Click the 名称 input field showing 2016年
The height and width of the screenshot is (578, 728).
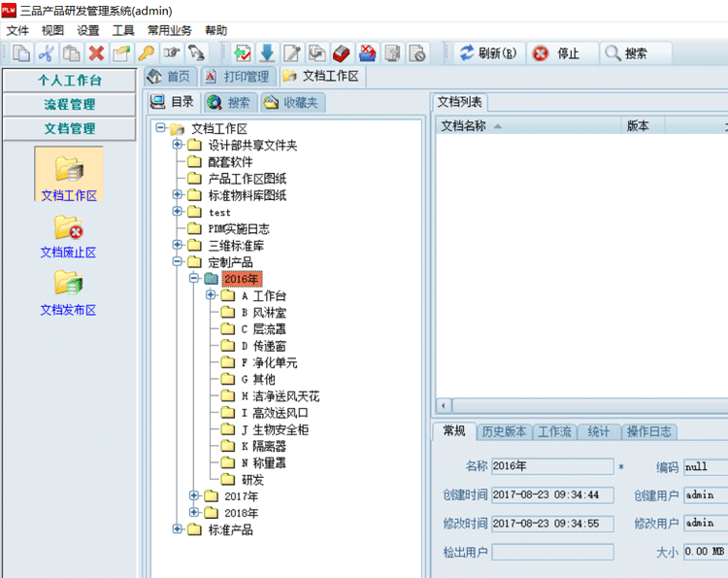click(551, 466)
